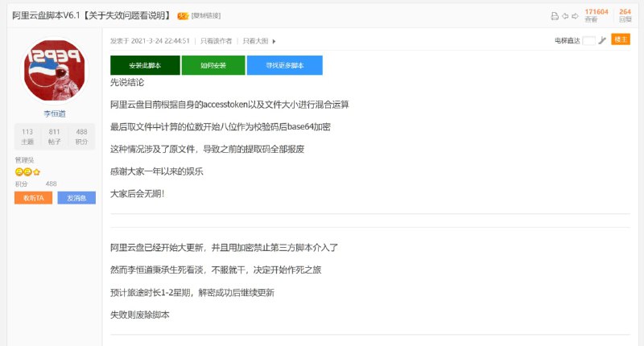The width and height of the screenshot is (644, 346).
Task: Click the first smiley rank icon
Action: (x=19, y=172)
